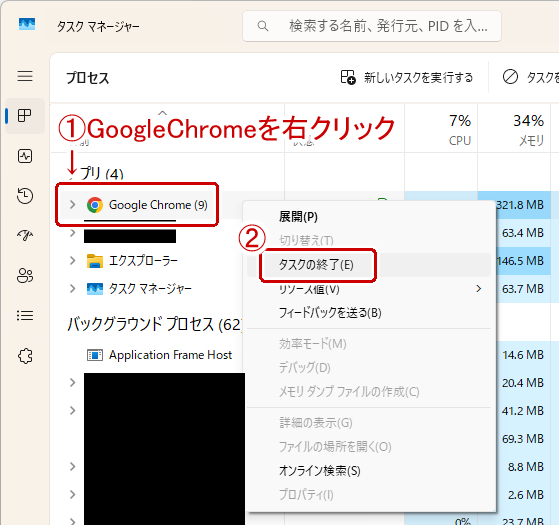Viewport: 559px width, 525px height.
Task: Select the エクスプローラー row
Action: (147, 261)
